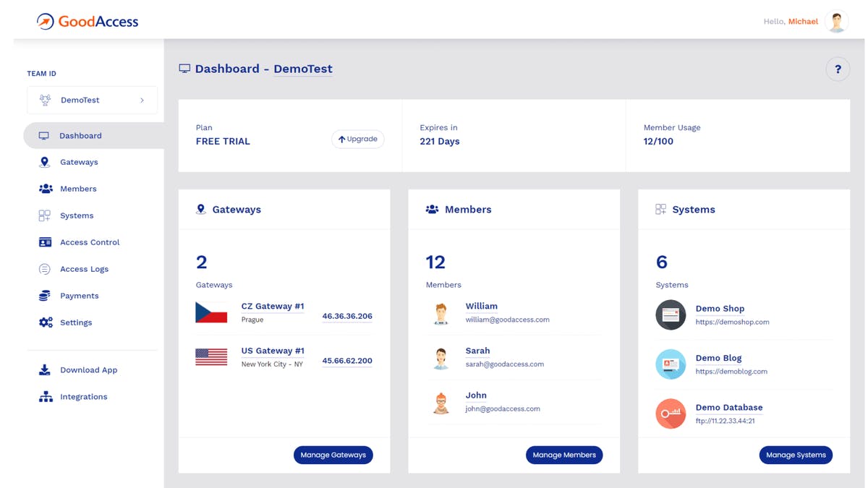The width and height of the screenshot is (868, 488).
Task: Click the Integrations network icon
Action: click(46, 397)
